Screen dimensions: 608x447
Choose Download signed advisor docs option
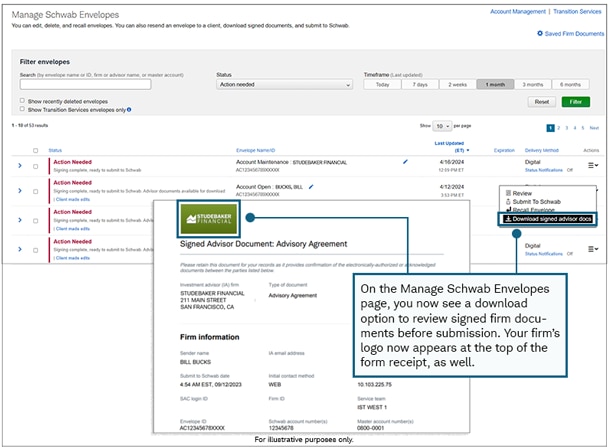click(548, 219)
